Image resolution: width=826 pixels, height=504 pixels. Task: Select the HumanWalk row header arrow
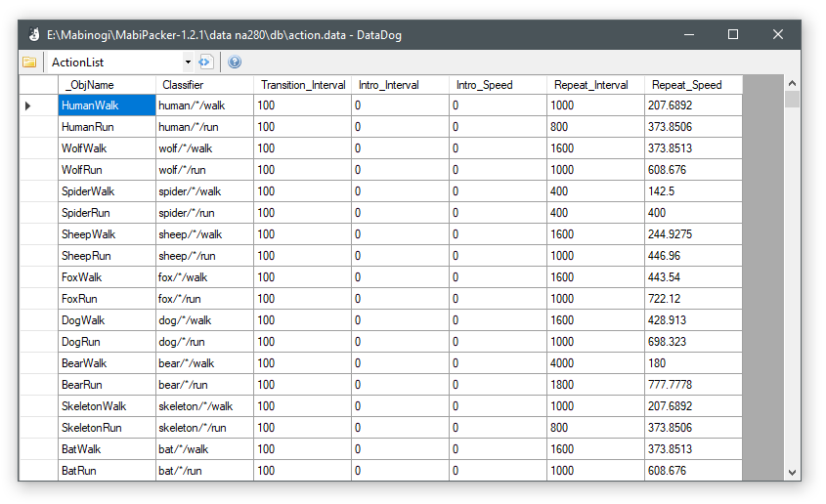point(38,105)
